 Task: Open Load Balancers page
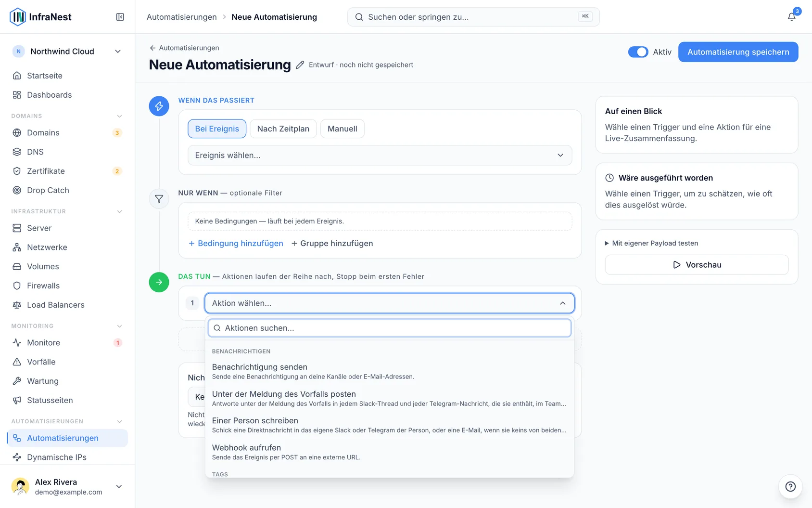click(67, 305)
